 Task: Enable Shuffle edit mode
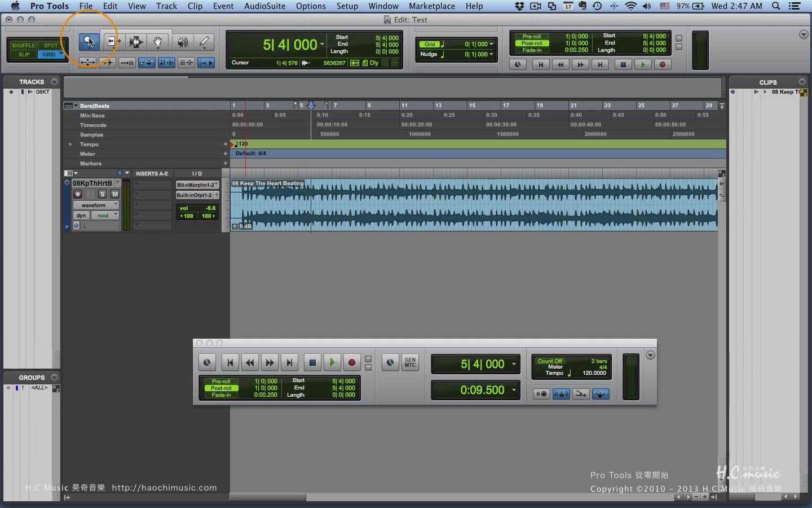(x=23, y=45)
